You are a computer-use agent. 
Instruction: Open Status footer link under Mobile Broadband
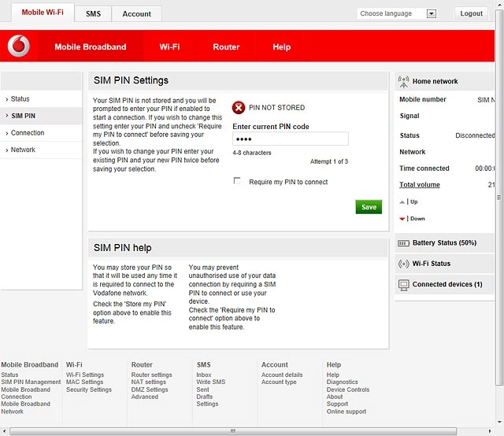9,375
